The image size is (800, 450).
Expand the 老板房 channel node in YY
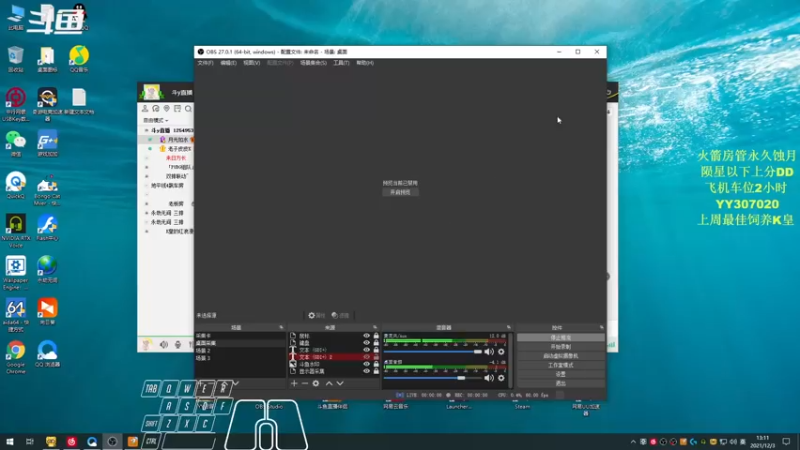[147, 204]
